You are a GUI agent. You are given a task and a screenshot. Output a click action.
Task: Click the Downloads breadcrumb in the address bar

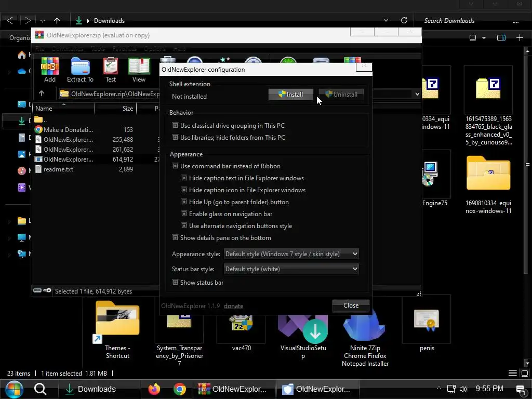tap(109, 21)
